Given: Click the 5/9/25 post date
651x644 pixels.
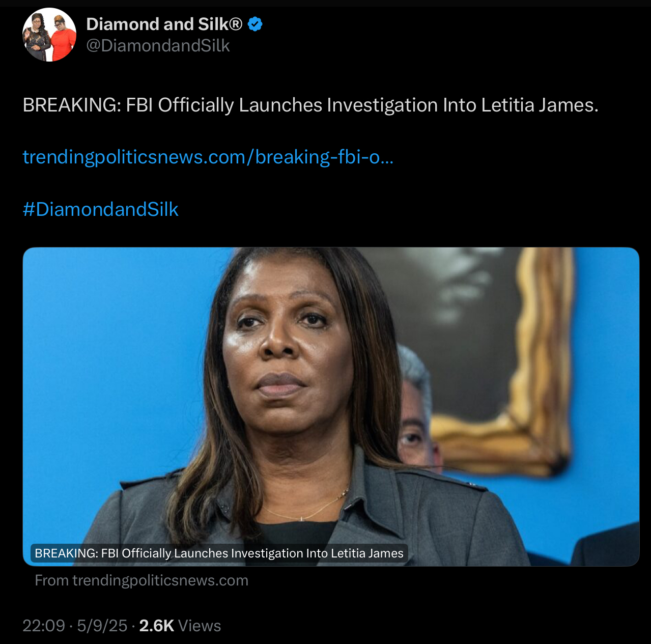Looking at the screenshot, I should click(x=102, y=626).
